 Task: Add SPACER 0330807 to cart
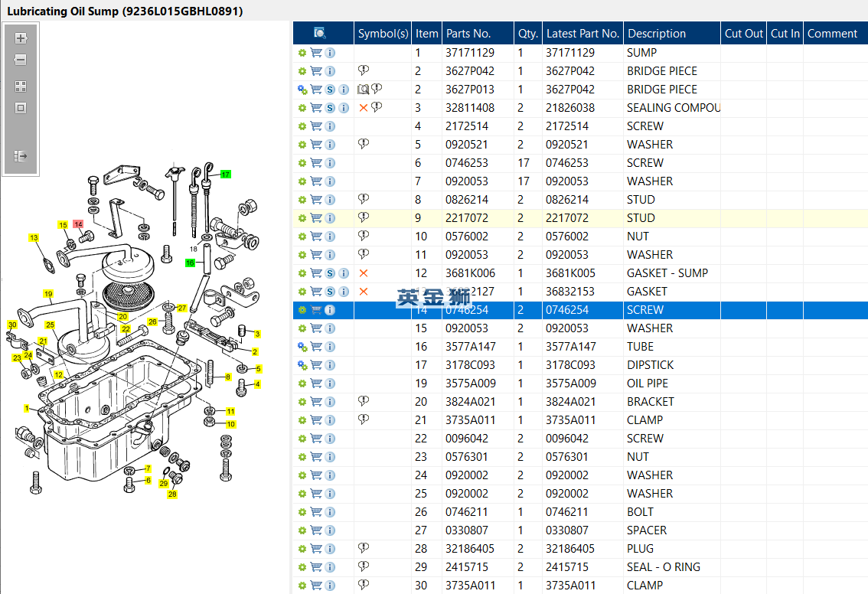(316, 530)
